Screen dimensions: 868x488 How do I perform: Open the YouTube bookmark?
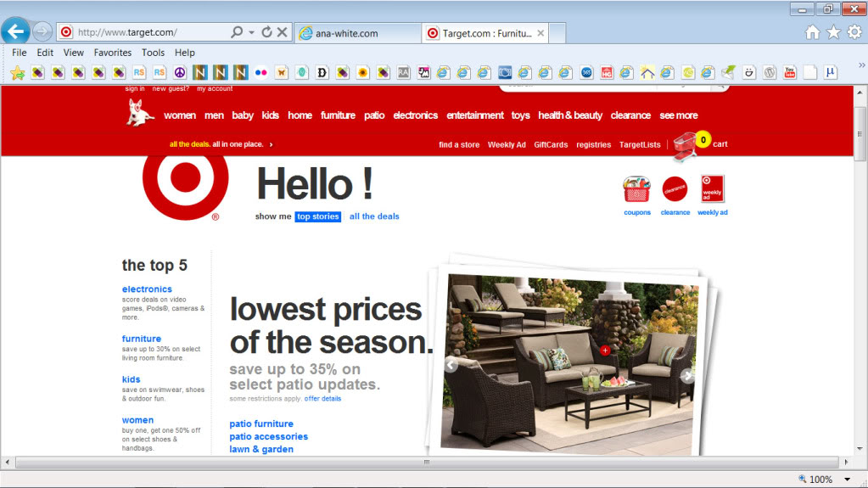click(790, 72)
